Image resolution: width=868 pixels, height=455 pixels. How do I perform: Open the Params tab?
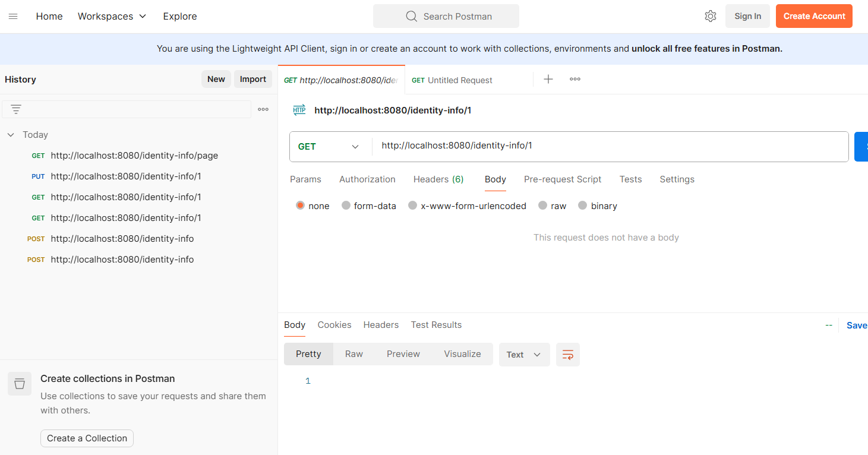coord(305,179)
